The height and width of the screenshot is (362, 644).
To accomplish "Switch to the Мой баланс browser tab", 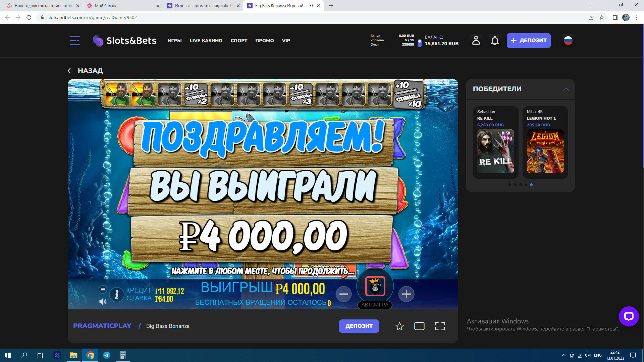I will point(106,6).
